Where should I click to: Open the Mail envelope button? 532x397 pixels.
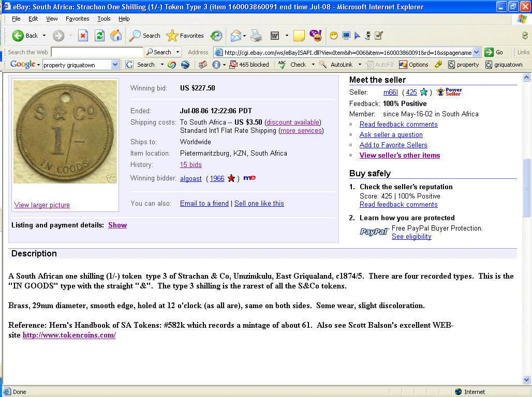235,36
